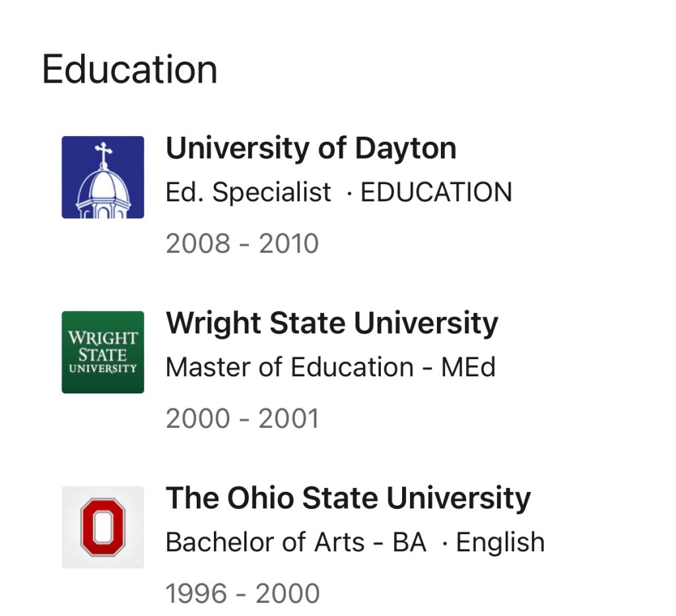Click the Bachelor of Arts degree text
Screen dimensions: 676x616
(265, 542)
